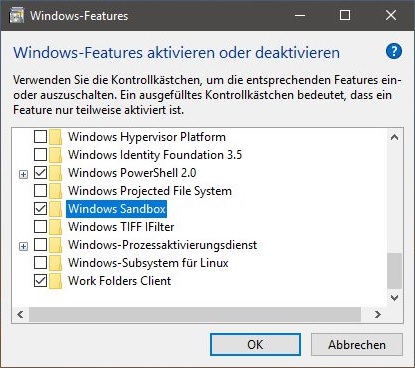Enable the Windows Hypervisor Platform checkbox

click(40, 137)
